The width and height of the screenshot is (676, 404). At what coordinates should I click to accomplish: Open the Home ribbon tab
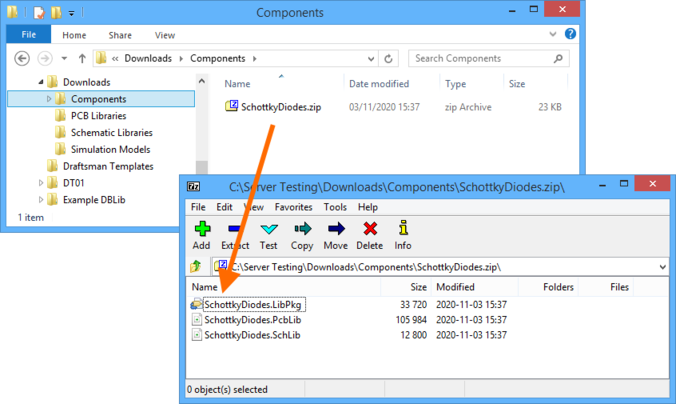tap(74, 35)
